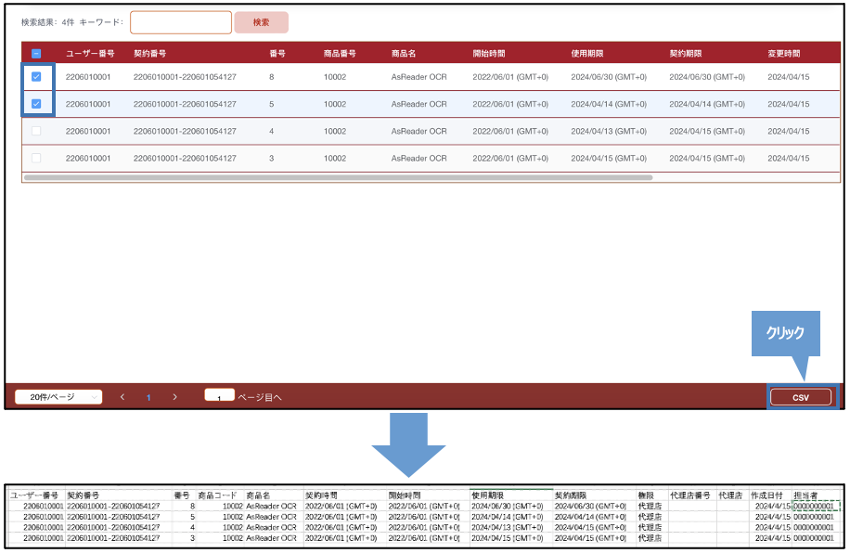The height and width of the screenshot is (554, 850).
Task: Open the 20件/ページ page size dropdown
Action: pyautogui.click(x=58, y=397)
